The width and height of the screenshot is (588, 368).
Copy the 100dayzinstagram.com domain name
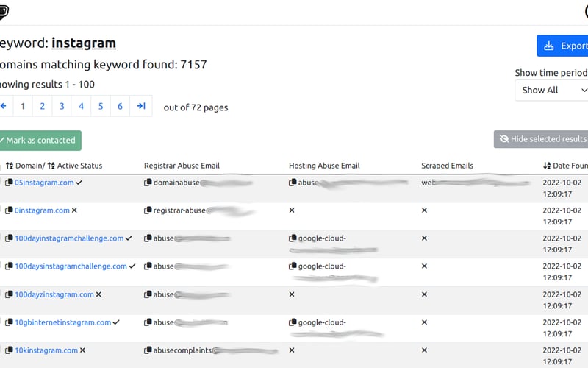(x=9, y=294)
